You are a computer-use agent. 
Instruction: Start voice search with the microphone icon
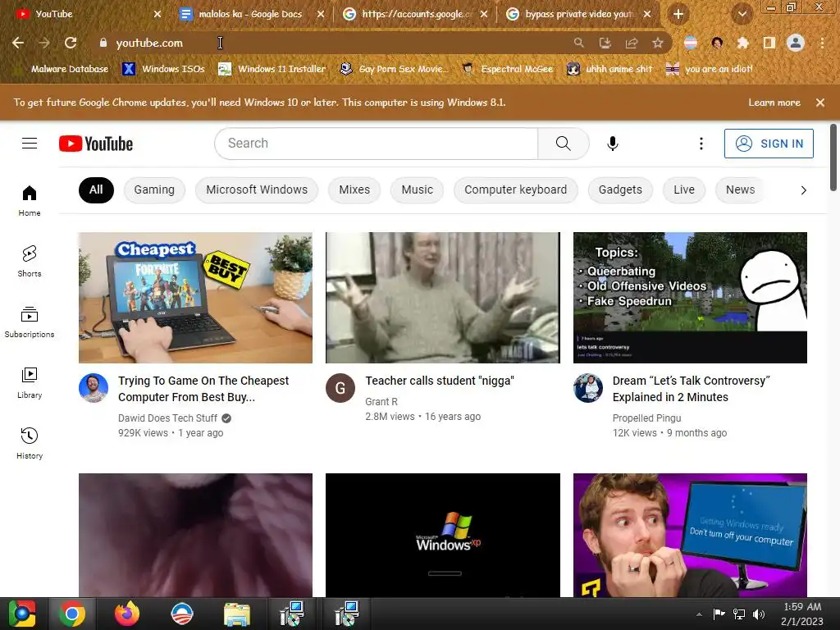613,144
